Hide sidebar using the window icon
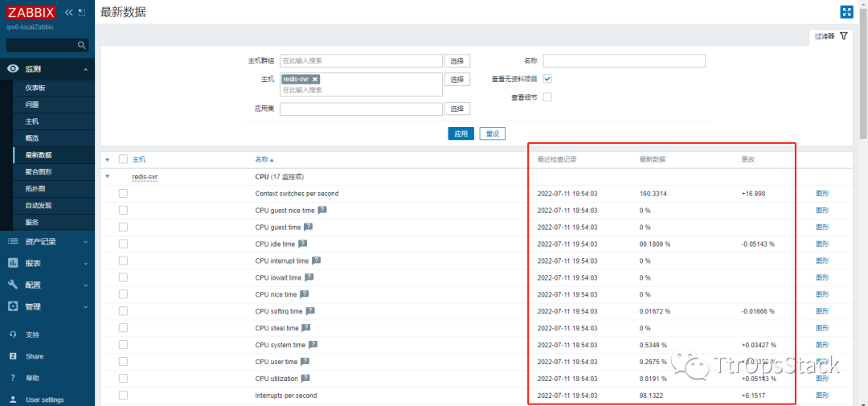The image size is (868, 406). pos(82,12)
